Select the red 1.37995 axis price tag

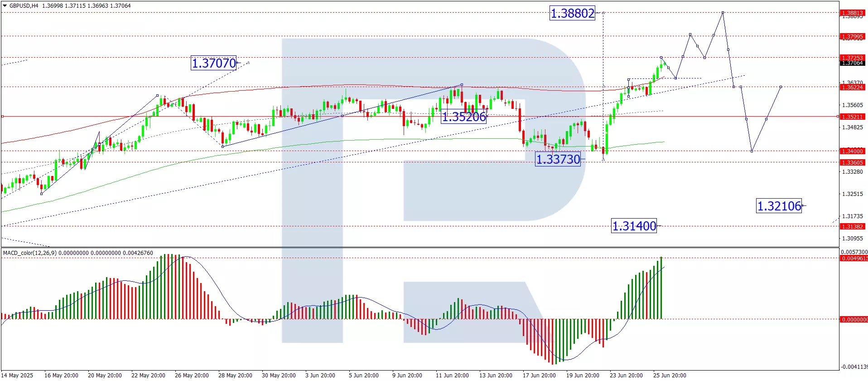(852, 36)
